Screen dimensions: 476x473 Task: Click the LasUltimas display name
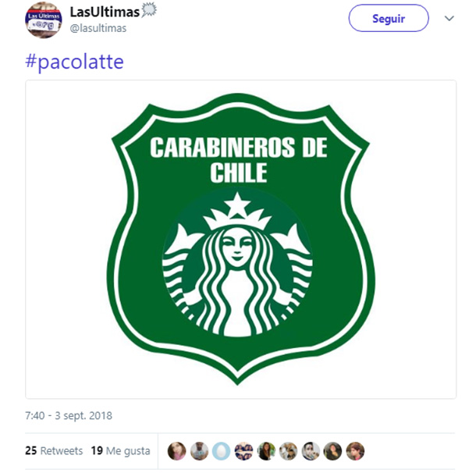[105, 12]
